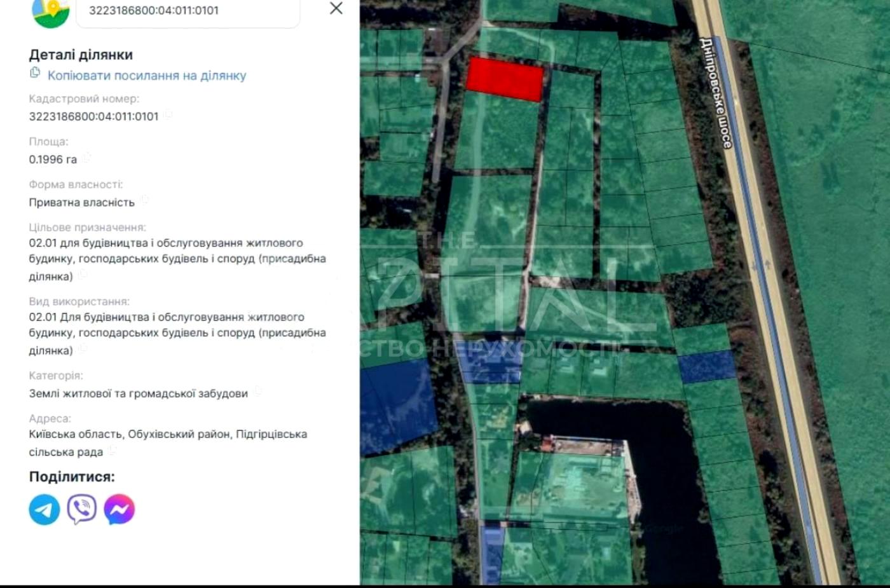The image size is (890, 588).
Task: Click 'Копіювати посилання на ділянку' link
Action: (147, 76)
